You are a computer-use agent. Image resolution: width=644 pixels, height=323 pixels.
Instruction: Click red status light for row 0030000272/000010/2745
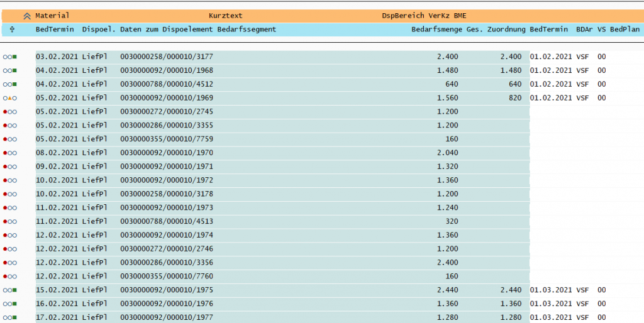click(5, 111)
